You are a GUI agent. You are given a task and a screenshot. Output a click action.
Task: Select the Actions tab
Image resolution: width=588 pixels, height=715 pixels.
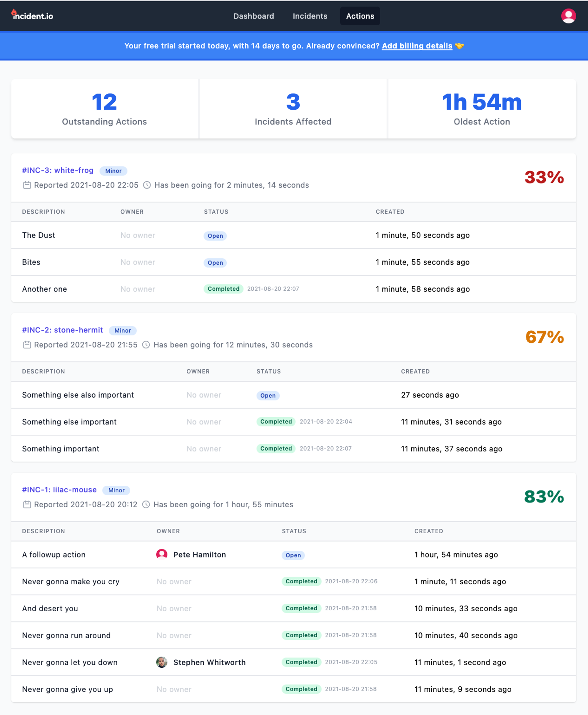pos(360,16)
